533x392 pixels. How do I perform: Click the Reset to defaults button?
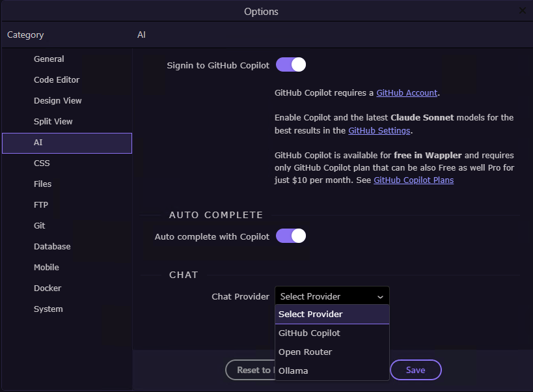tap(251, 370)
